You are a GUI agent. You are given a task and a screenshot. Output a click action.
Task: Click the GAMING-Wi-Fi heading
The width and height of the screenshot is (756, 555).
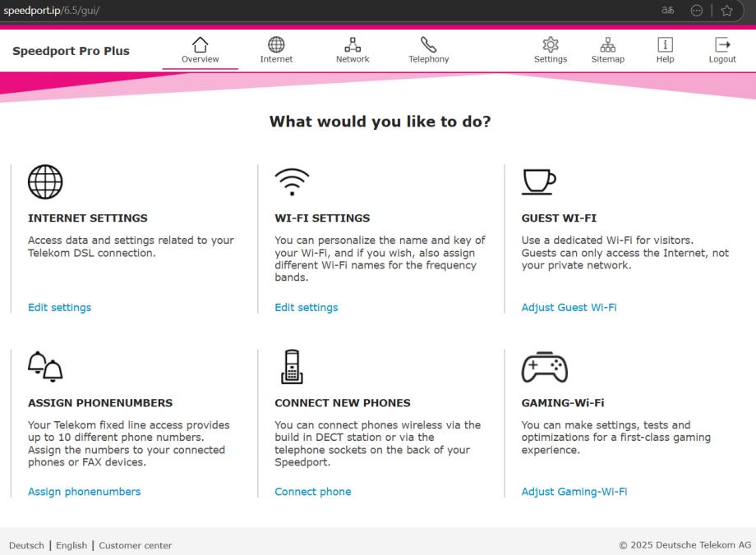click(563, 403)
